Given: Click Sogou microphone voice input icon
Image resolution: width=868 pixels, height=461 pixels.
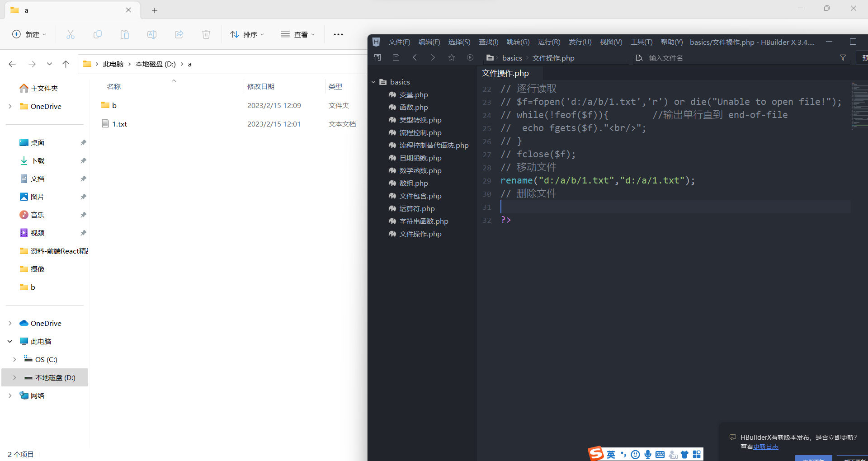Looking at the screenshot, I should coord(648,455).
